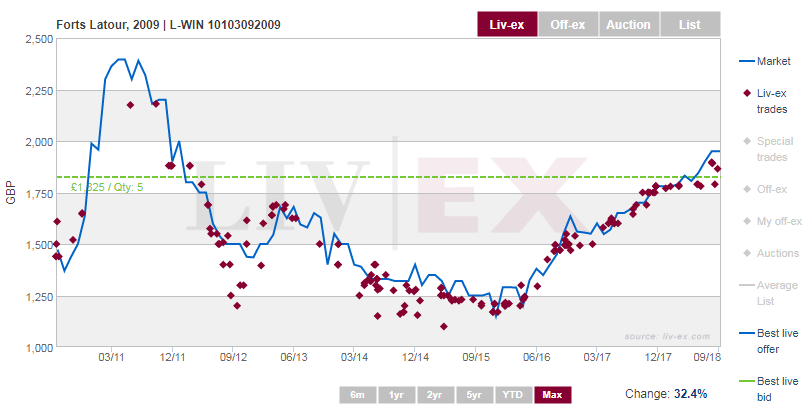
Task: Click the 12/11 x-axis date label
Action: (172, 357)
